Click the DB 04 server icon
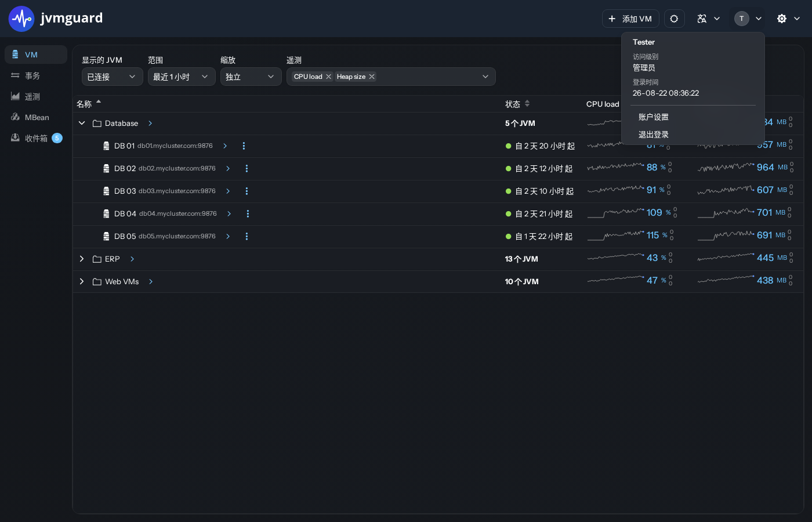The image size is (812, 522). point(106,214)
